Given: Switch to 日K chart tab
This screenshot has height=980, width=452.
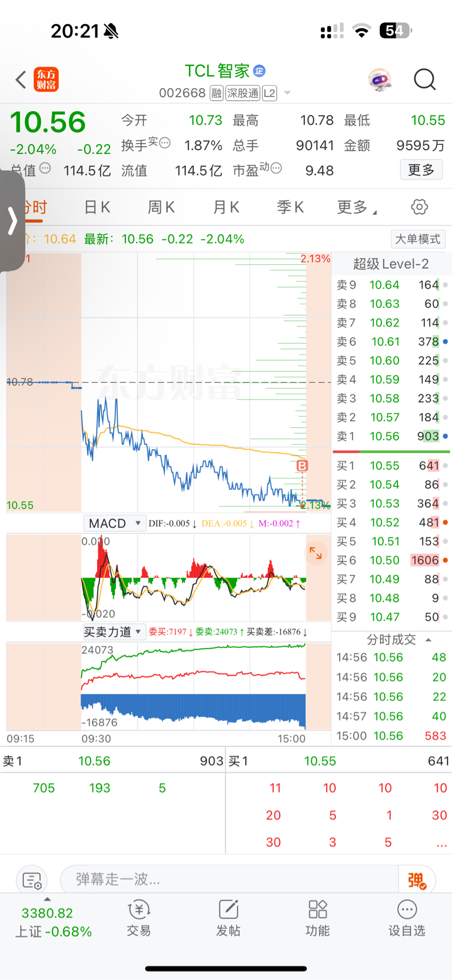Looking at the screenshot, I should [97, 207].
